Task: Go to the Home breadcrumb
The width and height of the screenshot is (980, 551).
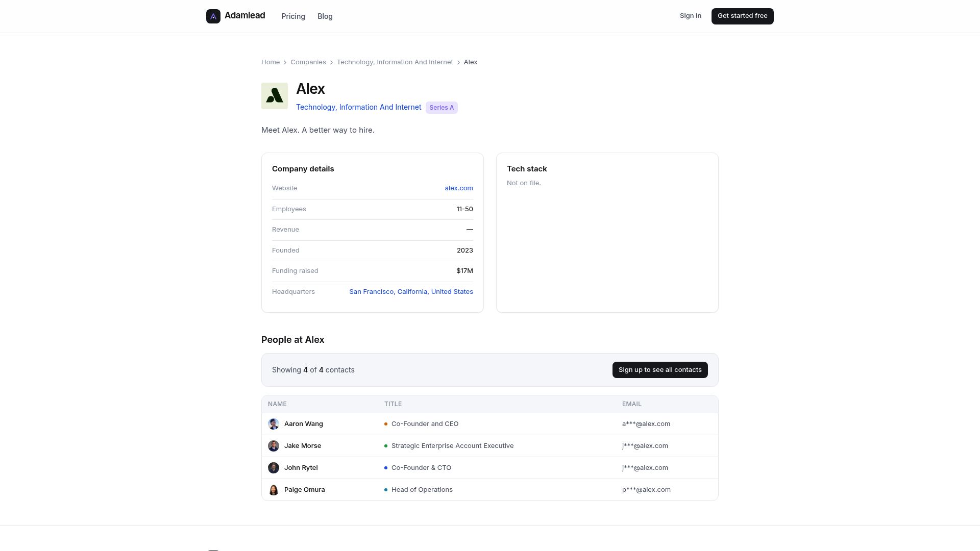Action: click(x=271, y=62)
